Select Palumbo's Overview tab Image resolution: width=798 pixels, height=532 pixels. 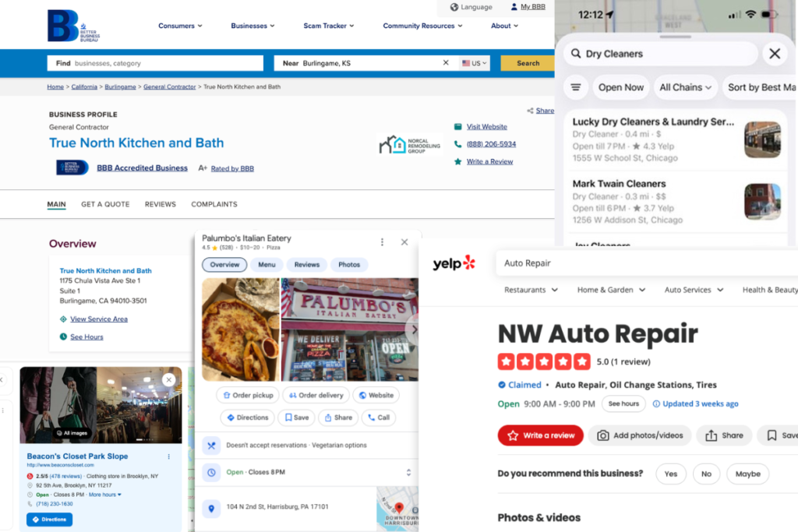pos(224,265)
